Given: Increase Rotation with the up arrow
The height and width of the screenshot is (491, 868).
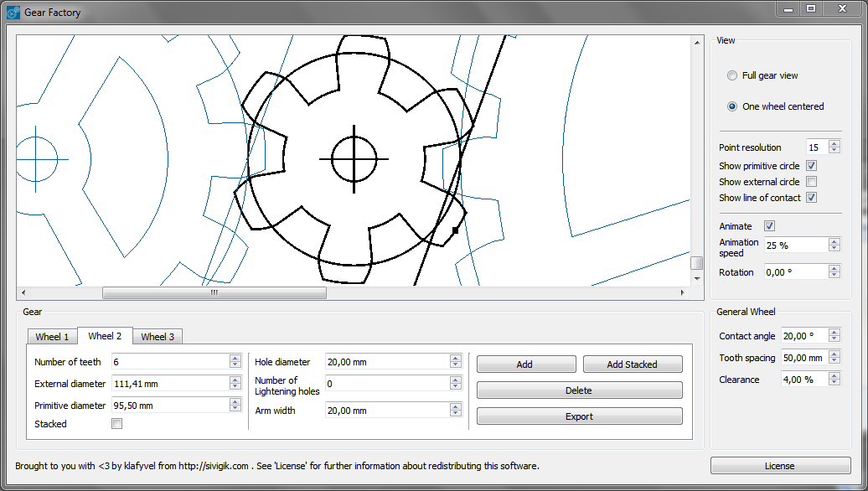Looking at the screenshot, I should pyautogui.click(x=834, y=269).
